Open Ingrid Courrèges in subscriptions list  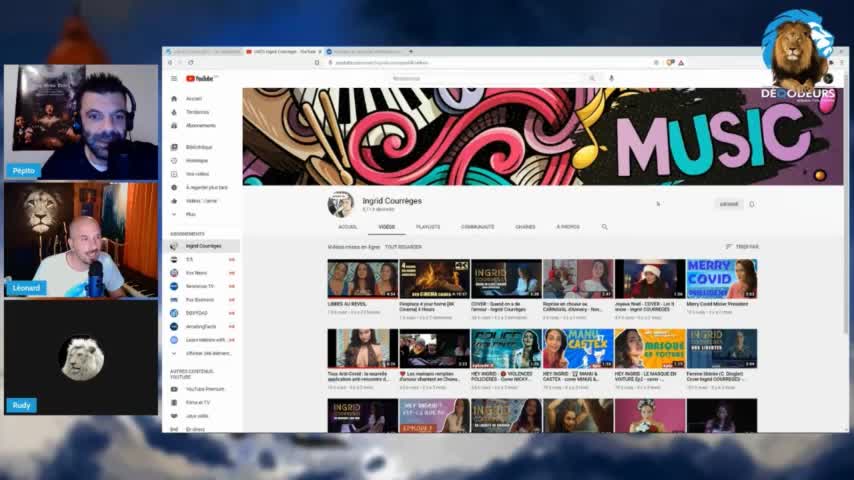click(x=203, y=246)
